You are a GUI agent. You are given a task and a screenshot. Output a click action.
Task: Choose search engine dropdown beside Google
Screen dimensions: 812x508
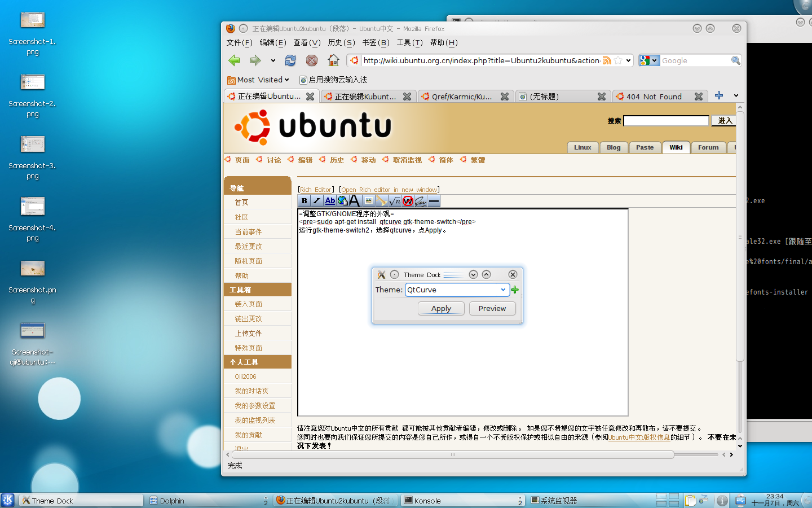(650, 60)
